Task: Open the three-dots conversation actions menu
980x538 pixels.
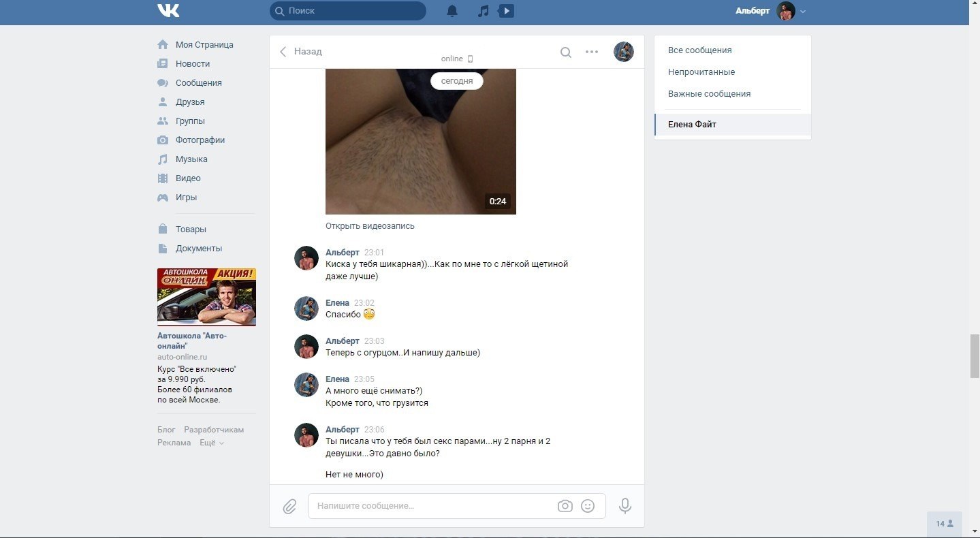Action: point(592,52)
